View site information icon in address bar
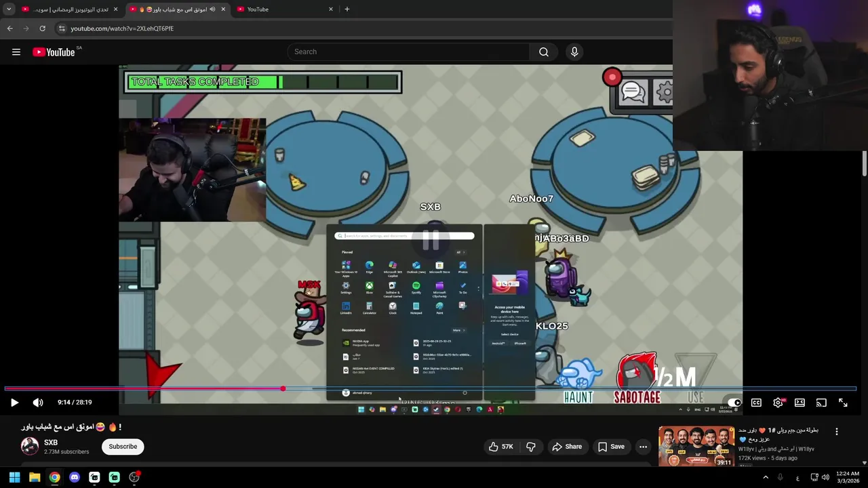 (x=62, y=28)
